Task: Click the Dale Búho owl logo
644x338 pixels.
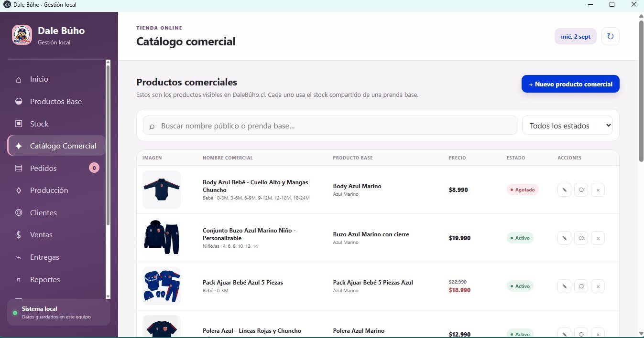Action: click(x=22, y=35)
